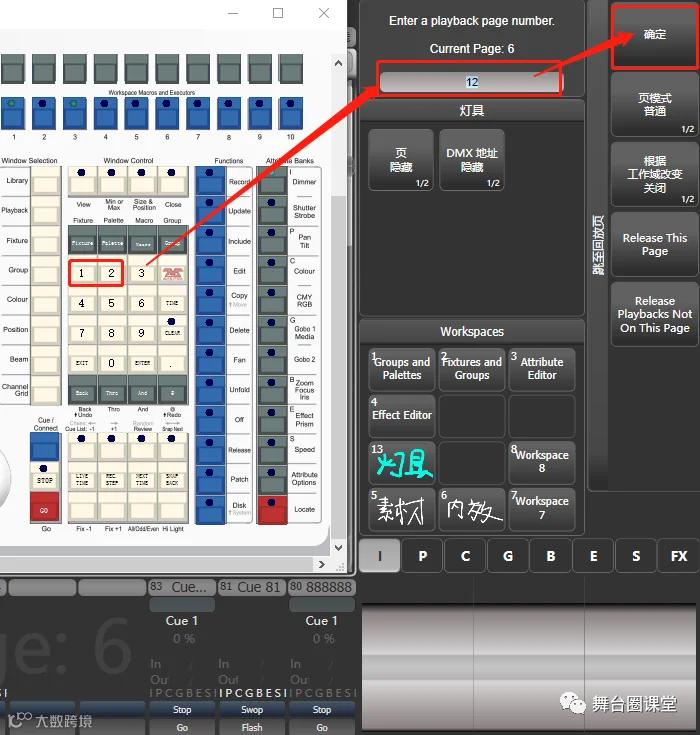Open the Attribute Editor workspace

pyautogui.click(x=542, y=369)
